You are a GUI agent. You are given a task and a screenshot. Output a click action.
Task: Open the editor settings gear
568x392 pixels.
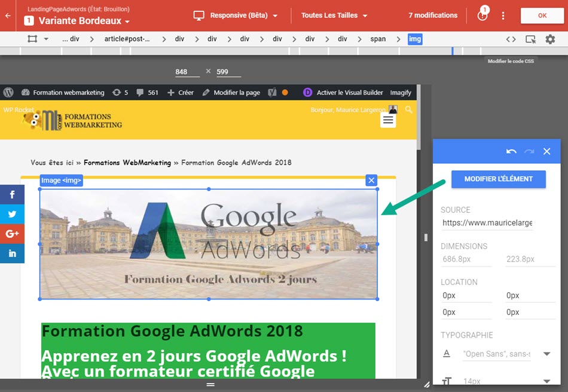(550, 39)
